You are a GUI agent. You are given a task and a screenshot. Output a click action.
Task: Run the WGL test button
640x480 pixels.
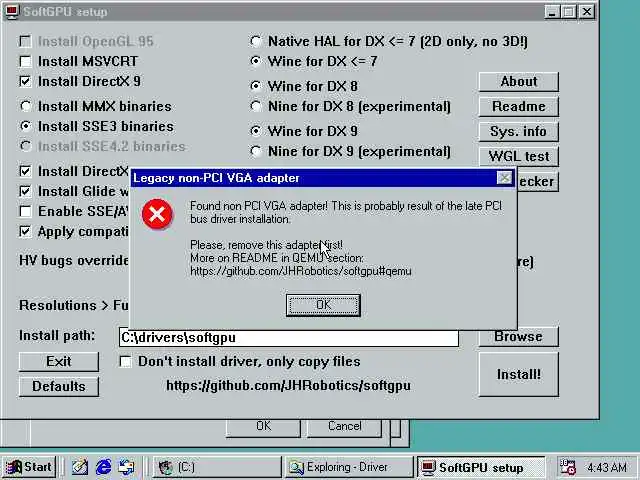pyautogui.click(x=518, y=156)
